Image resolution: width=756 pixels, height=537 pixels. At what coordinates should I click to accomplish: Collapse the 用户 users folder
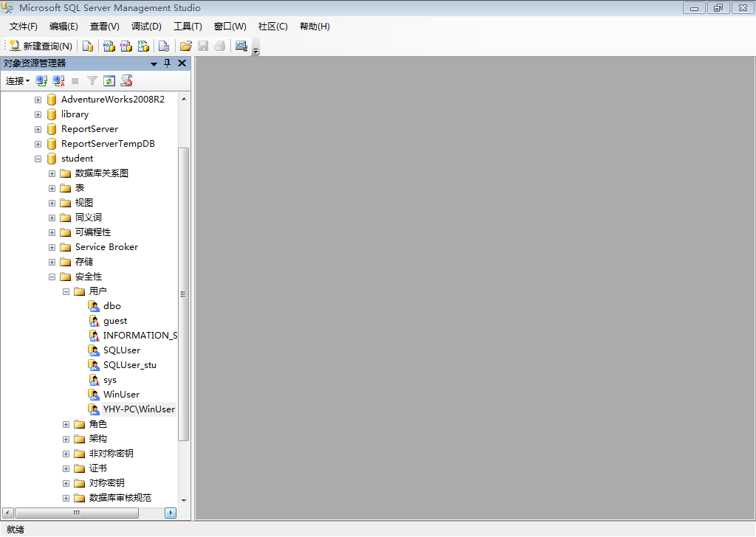pyautogui.click(x=66, y=292)
